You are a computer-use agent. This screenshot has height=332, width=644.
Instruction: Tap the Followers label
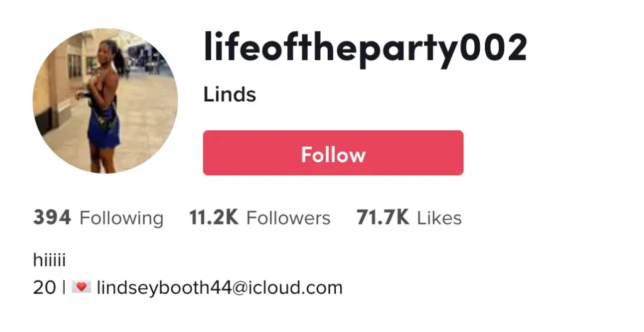click(288, 218)
